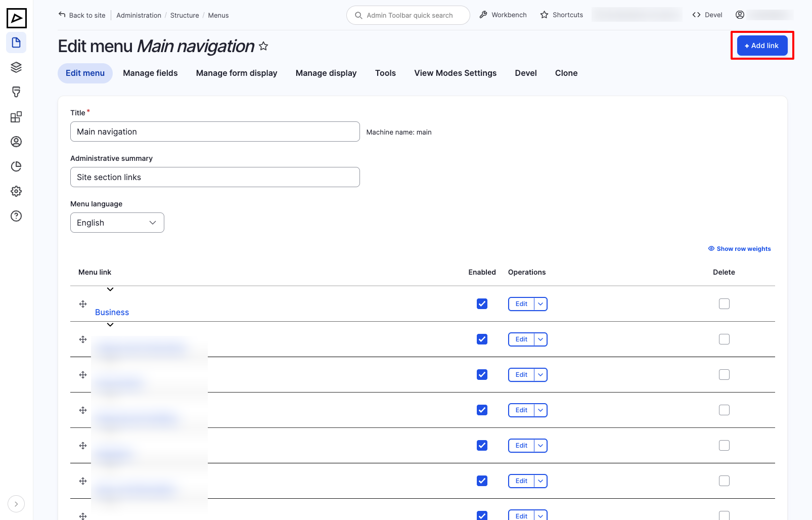Open Reports via the pie chart icon
Image resolution: width=812 pixels, height=520 pixels.
tap(16, 166)
